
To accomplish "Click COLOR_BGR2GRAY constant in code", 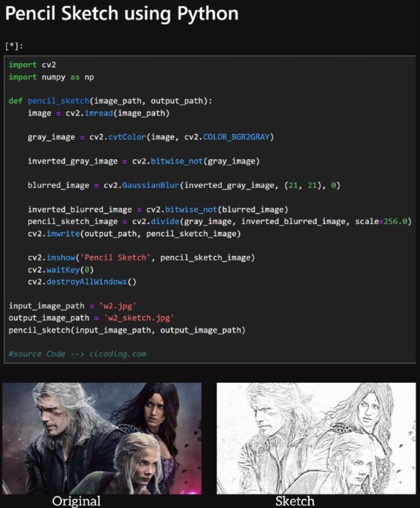I will click(236, 137).
